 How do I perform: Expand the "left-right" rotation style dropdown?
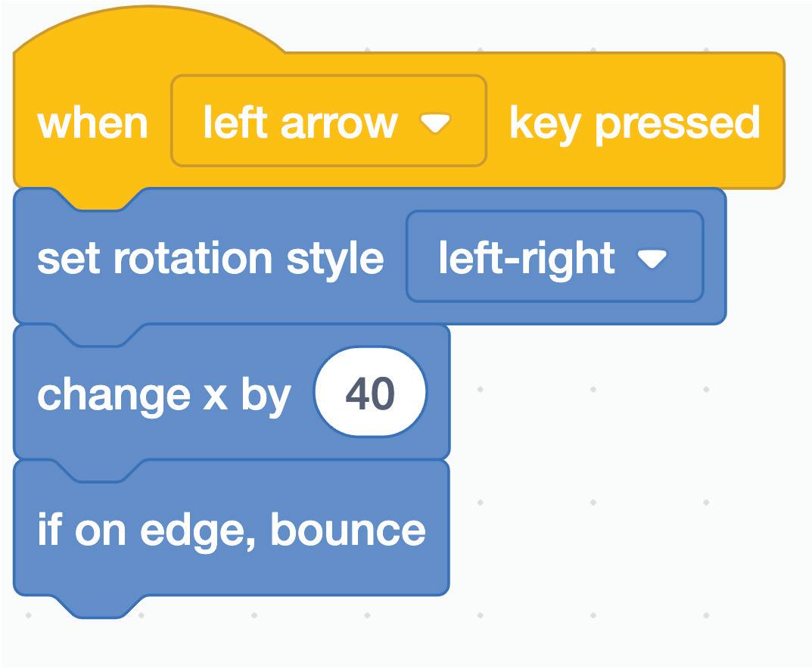(554, 257)
